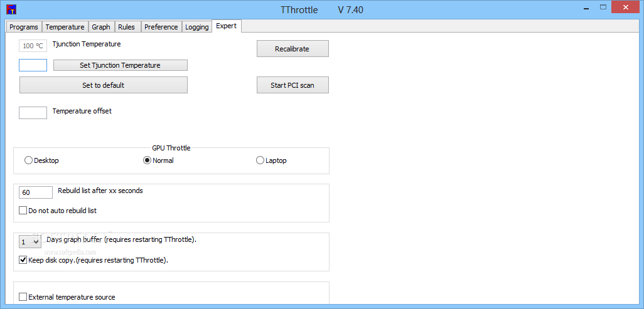Click Set Tjunction Temperature button
The image size is (644, 309).
tap(120, 65)
